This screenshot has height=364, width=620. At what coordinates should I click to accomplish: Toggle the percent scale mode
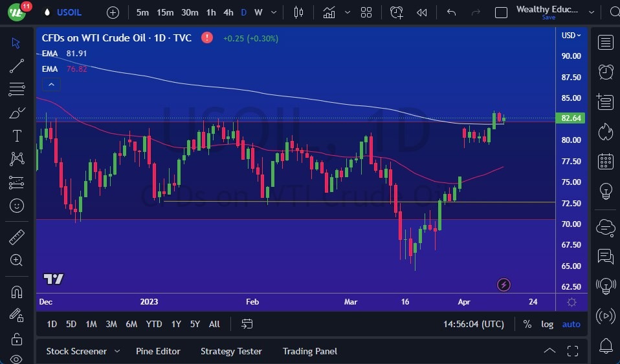527,324
